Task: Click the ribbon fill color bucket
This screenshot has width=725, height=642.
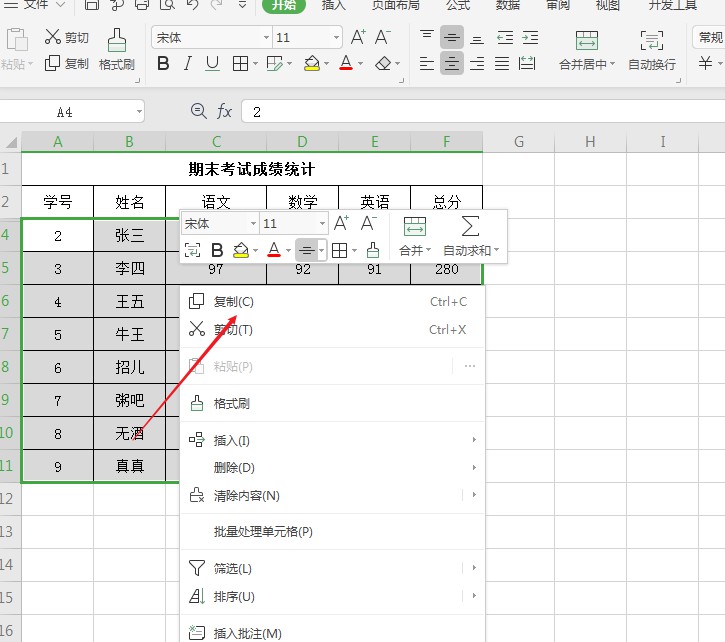Action: (x=312, y=63)
